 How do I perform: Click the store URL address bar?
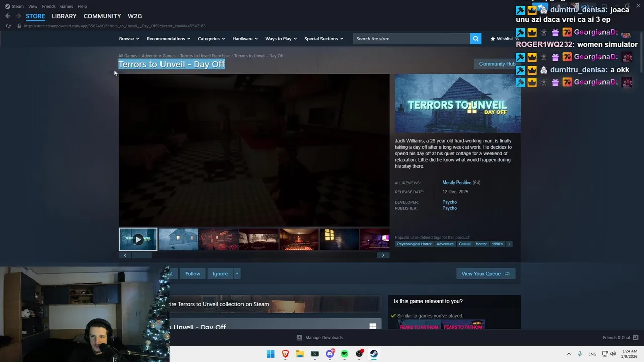[115, 26]
